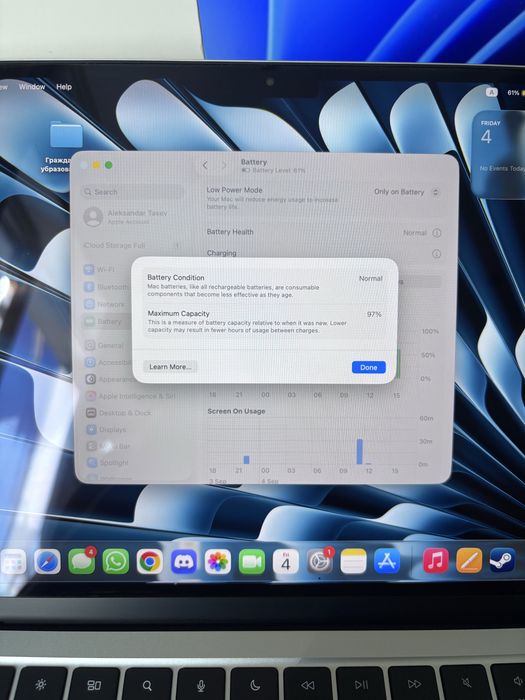This screenshot has height=700, width=525.
Task: Open Calendar icon in the Dock
Action: (x=286, y=562)
